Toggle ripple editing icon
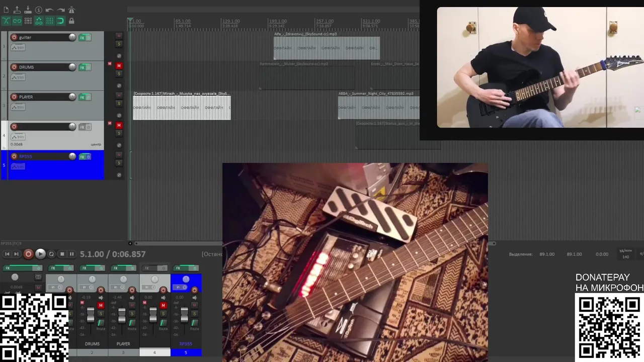This screenshot has width=644, height=362. click(x=28, y=21)
